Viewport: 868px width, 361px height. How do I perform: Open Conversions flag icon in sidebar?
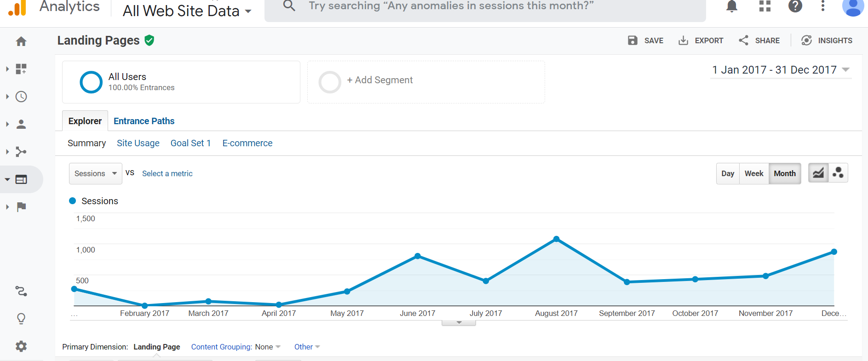(21, 207)
